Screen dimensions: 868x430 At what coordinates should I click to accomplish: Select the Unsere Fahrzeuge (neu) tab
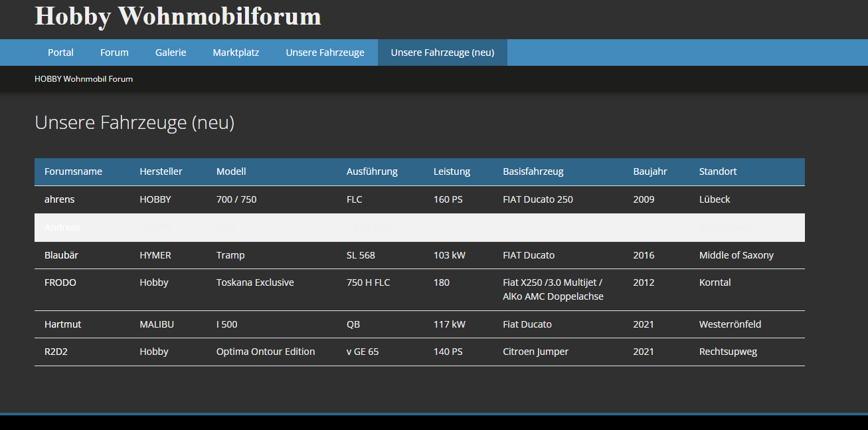(x=442, y=53)
